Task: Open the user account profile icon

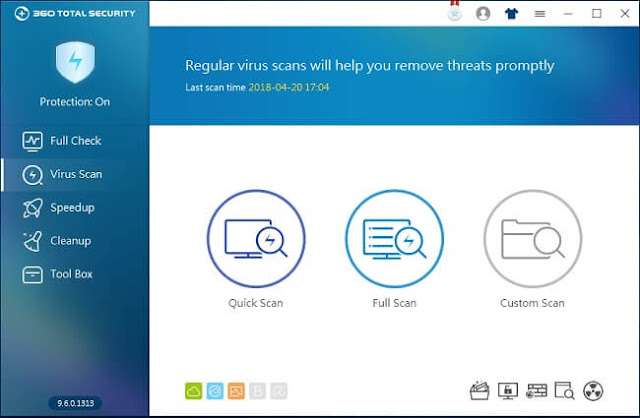Action: coord(483,13)
